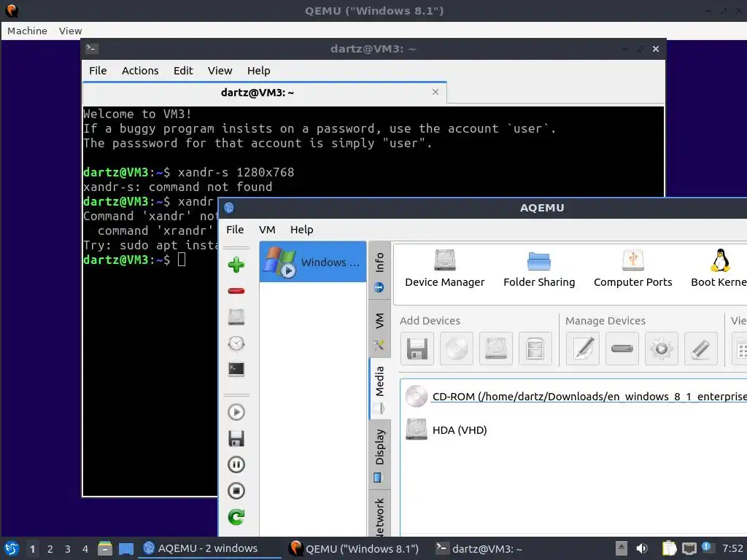The width and height of the screenshot is (747, 560).
Task: Open the file manager taskbar icon
Action: [105, 548]
